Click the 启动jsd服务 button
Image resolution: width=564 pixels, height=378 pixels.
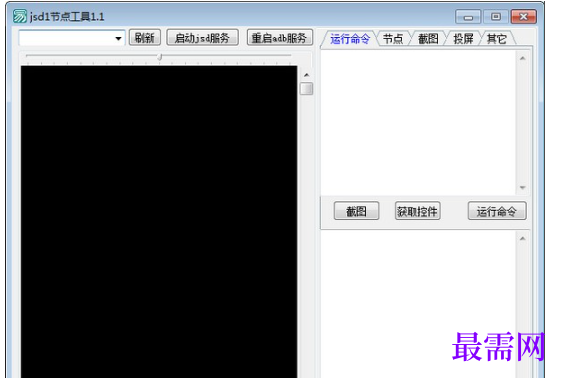[x=202, y=37]
